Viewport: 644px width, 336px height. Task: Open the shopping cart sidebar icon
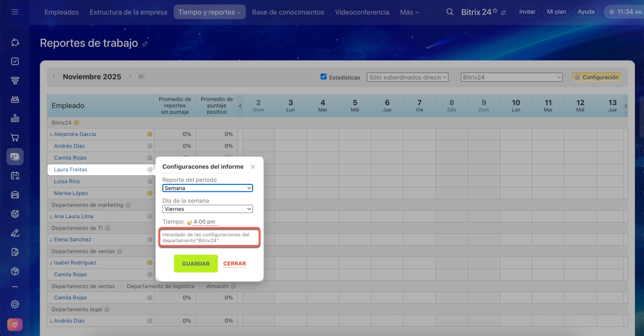(15, 138)
